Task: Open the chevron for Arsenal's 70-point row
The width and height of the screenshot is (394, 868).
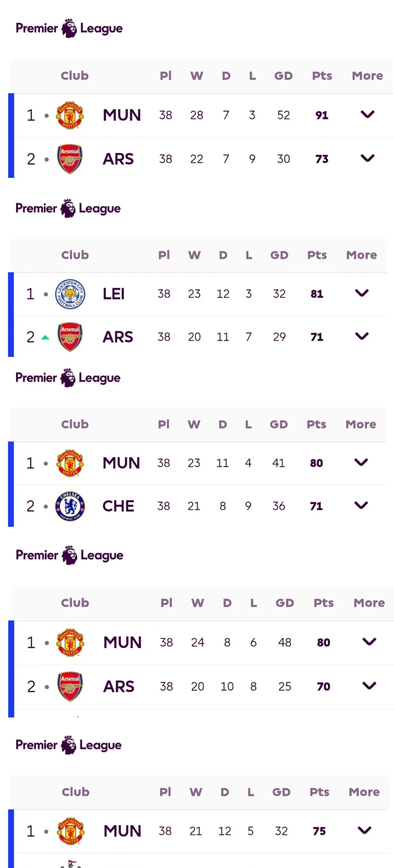Action: coord(369,686)
